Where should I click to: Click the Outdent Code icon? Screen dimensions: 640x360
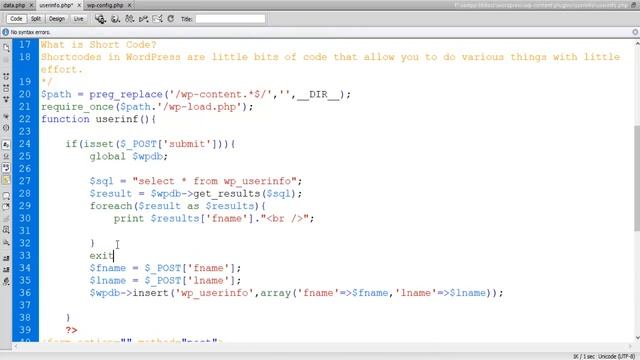coord(6,270)
